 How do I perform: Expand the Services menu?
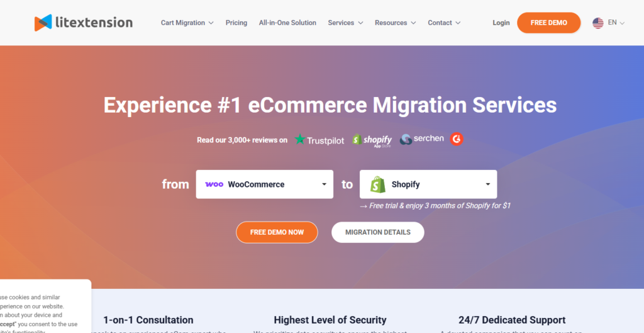coord(345,23)
